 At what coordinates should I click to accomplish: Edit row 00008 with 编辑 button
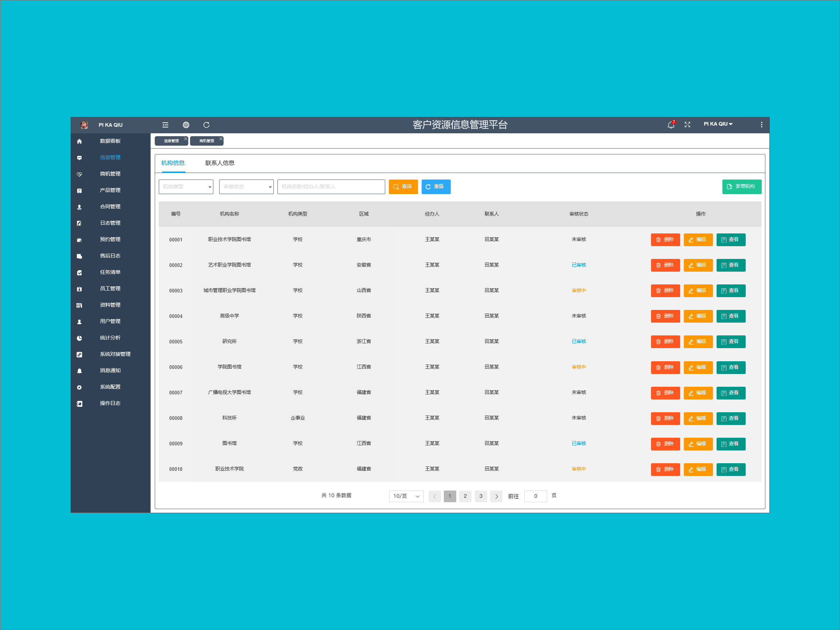pyautogui.click(x=698, y=418)
